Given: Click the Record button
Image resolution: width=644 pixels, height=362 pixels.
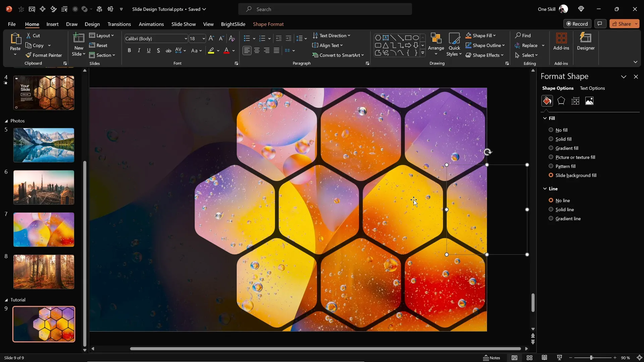Looking at the screenshot, I should pyautogui.click(x=578, y=23).
